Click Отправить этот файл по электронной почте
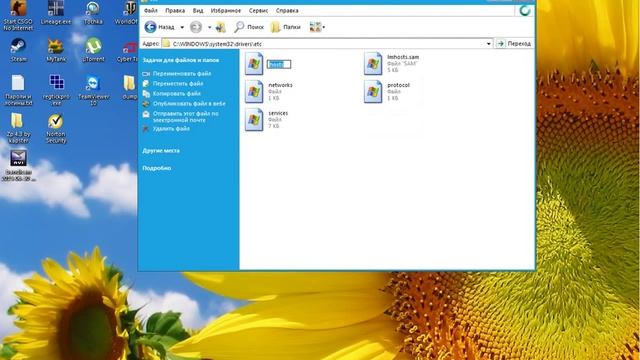Image resolution: width=640 pixels, height=360 pixels. click(185, 117)
